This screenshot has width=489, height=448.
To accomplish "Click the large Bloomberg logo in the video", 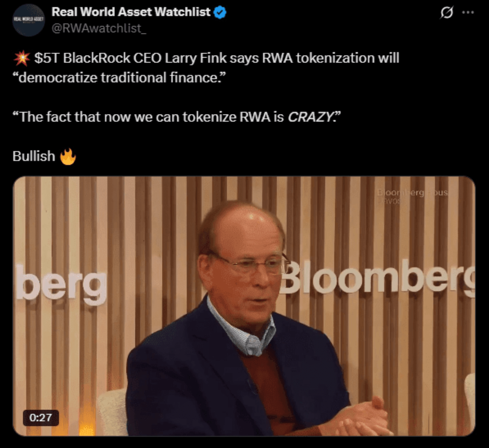I will click(378, 277).
